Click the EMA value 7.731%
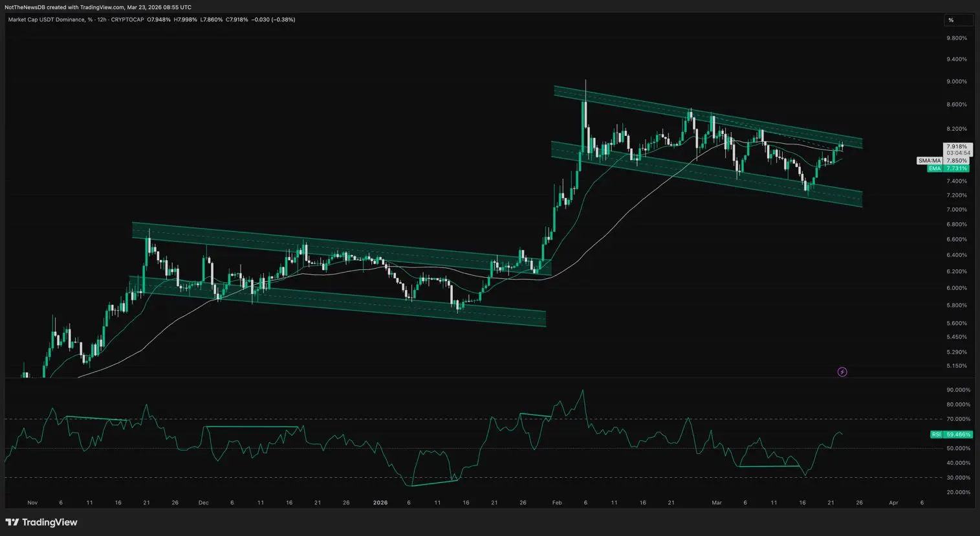Image resolution: width=980 pixels, height=536 pixels. click(957, 168)
